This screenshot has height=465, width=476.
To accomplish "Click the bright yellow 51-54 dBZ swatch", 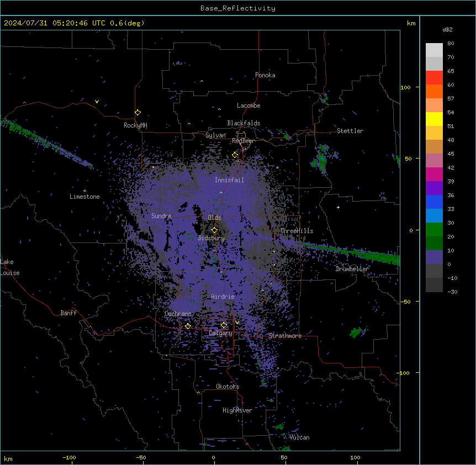I will [434, 119].
